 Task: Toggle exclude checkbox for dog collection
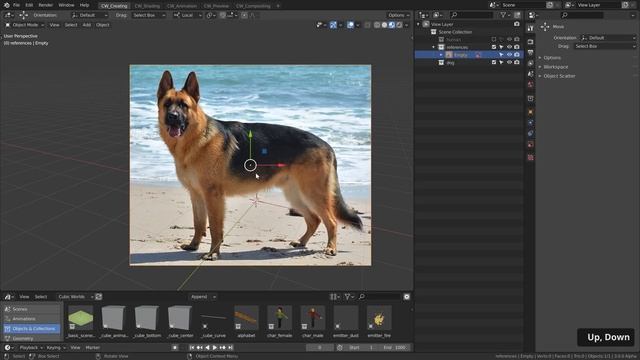tap(494, 62)
